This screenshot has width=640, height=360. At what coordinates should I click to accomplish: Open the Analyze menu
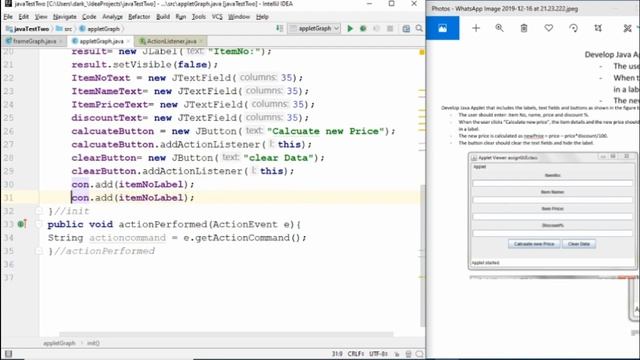coord(112,17)
